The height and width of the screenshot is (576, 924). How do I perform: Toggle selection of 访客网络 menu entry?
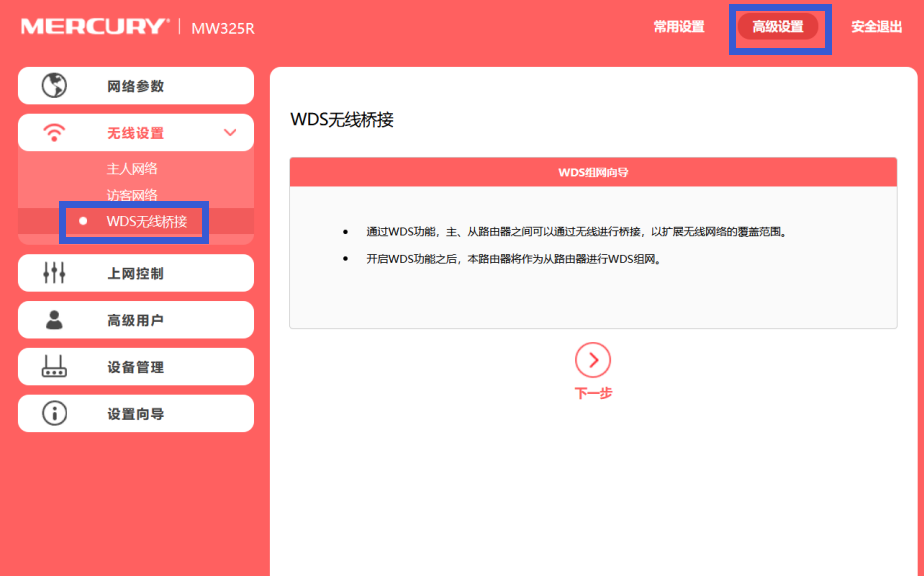pyautogui.click(x=131, y=194)
